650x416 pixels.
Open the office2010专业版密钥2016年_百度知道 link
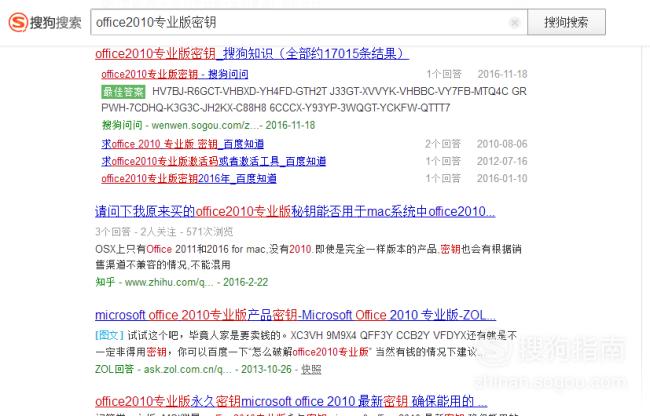(189, 179)
